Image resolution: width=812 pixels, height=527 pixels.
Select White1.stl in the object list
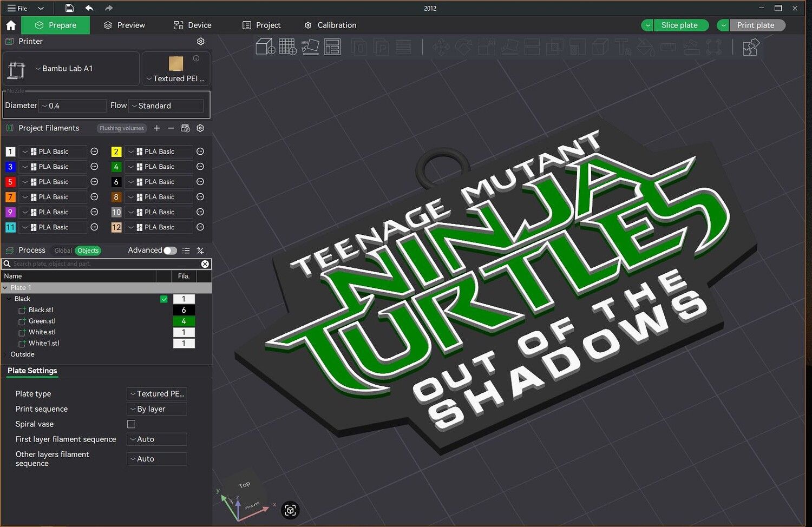tap(44, 344)
